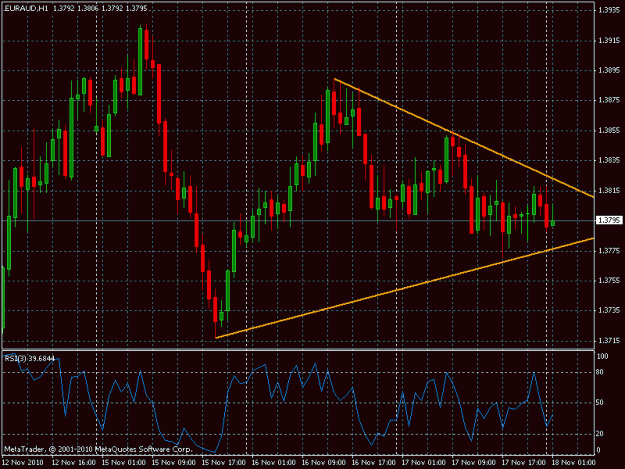Click the time axis label 17 Nov 01:00
This screenshot has width=625, height=469.
pyautogui.click(x=423, y=463)
